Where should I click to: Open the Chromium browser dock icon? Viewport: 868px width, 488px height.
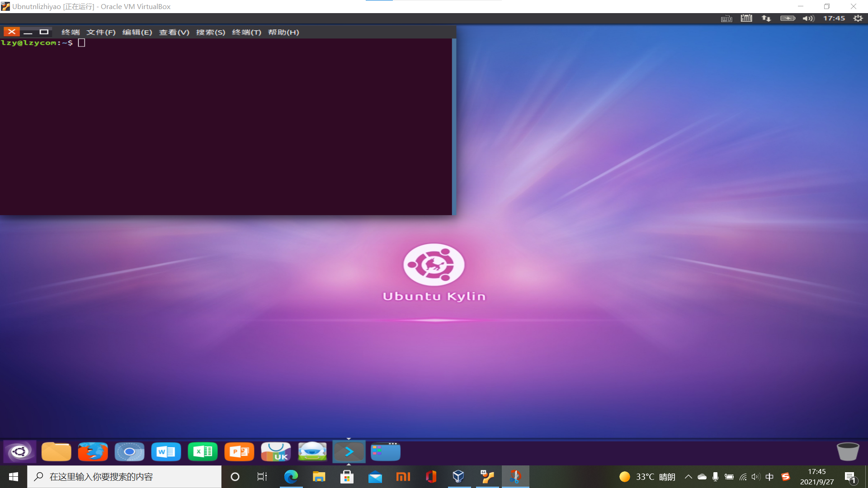pyautogui.click(x=129, y=451)
